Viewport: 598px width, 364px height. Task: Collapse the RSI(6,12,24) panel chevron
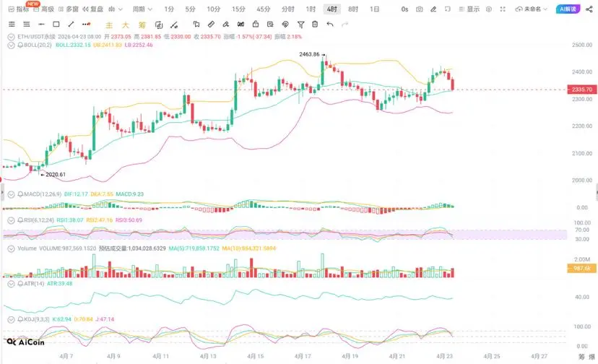pos(11,220)
